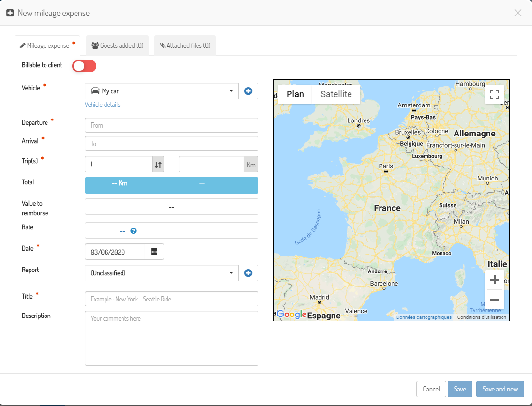
Task: Click the Km unit label beside distance
Action: [x=251, y=165]
